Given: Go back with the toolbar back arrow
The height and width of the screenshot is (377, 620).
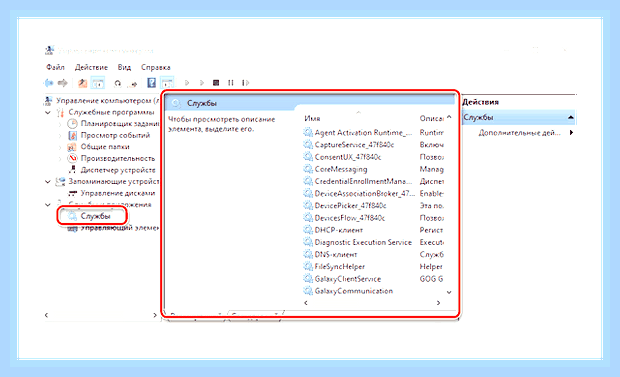Looking at the screenshot, I should [48, 83].
